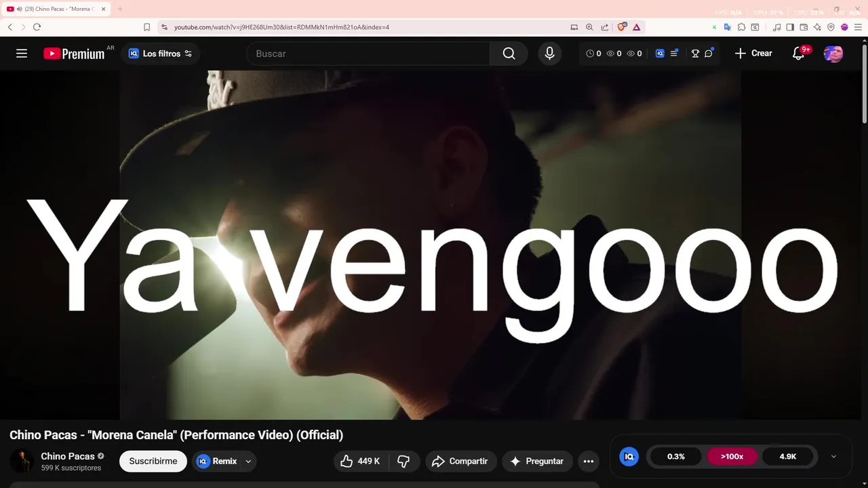Start voice search with microphone
The height and width of the screenshot is (488, 868).
tap(550, 54)
